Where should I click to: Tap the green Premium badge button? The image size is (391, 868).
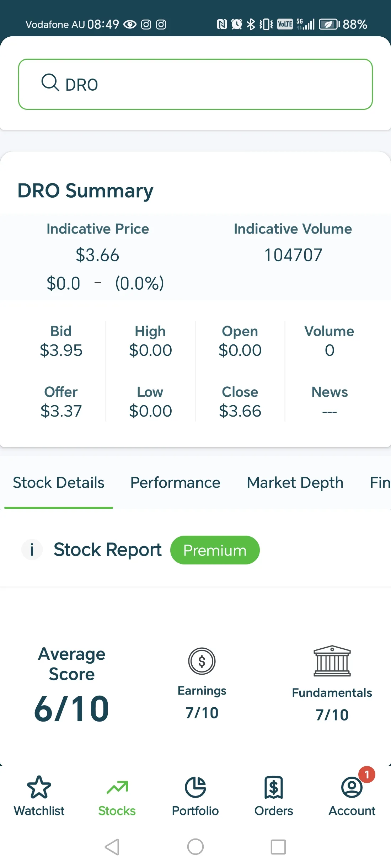(x=215, y=550)
